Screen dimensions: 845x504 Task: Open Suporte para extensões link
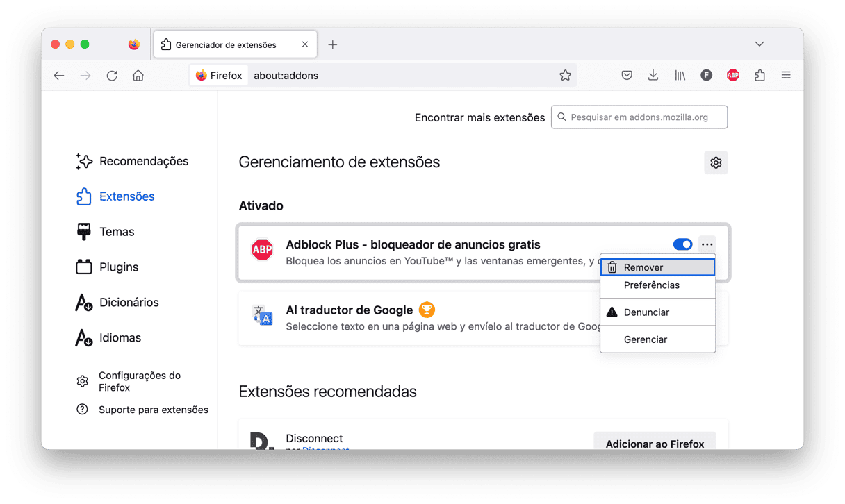coord(142,410)
